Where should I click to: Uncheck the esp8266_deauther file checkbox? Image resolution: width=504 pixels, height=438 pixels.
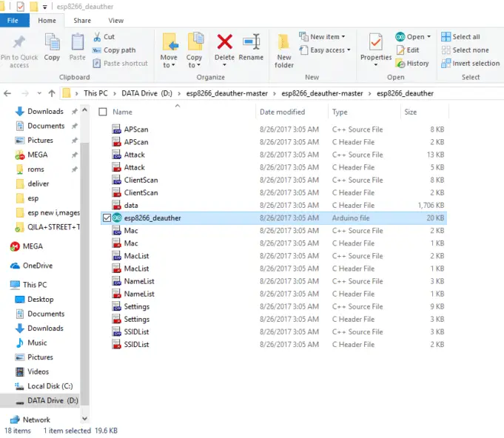[107, 218]
